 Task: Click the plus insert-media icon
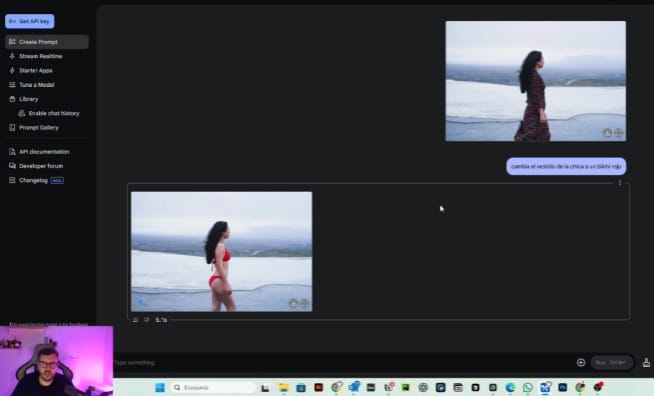[x=581, y=363]
